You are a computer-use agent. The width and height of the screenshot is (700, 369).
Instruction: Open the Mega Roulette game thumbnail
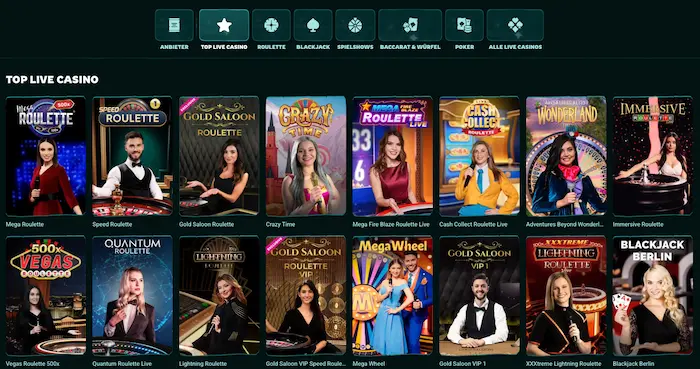pos(46,156)
